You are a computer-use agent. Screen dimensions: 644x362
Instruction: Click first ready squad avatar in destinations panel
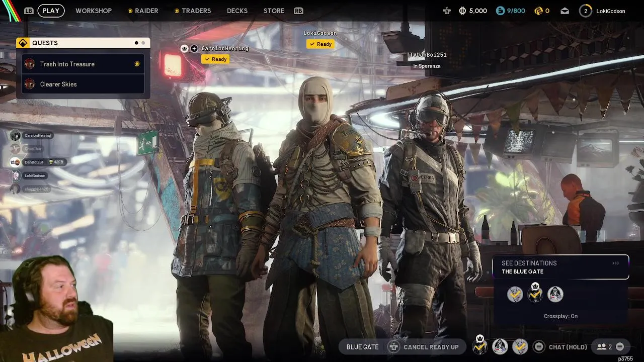[x=515, y=294]
